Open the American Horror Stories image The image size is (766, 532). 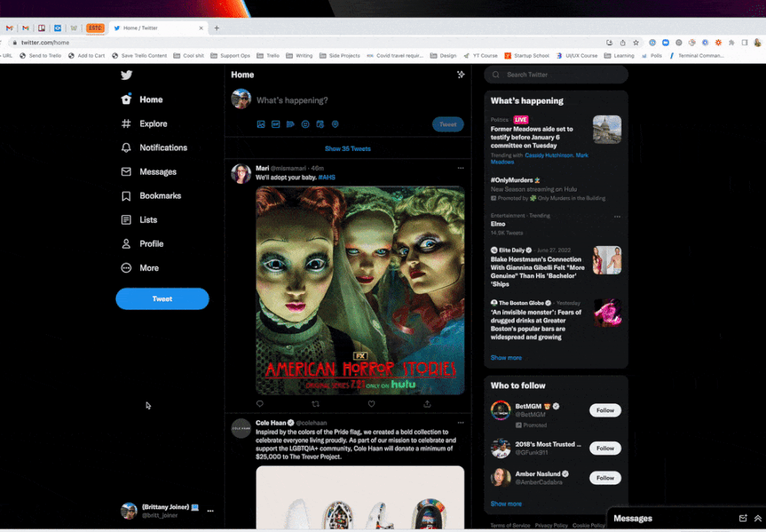coord(360,291)
